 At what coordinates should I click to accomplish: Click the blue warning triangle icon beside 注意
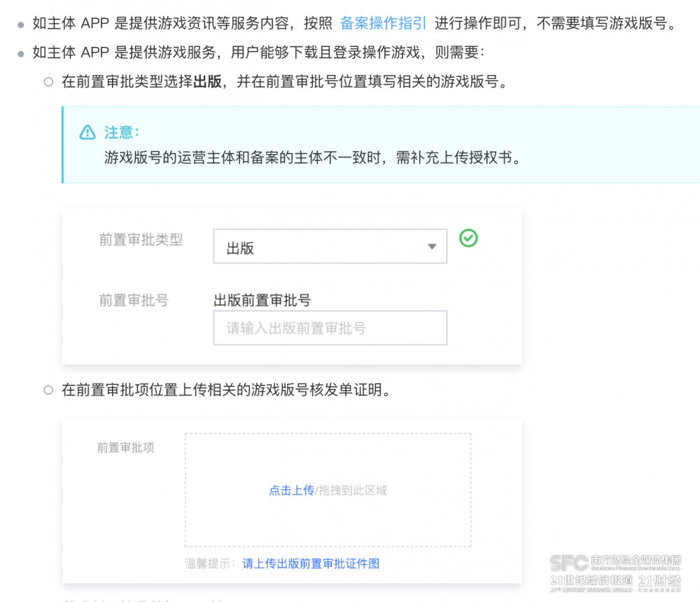(87, 132)
